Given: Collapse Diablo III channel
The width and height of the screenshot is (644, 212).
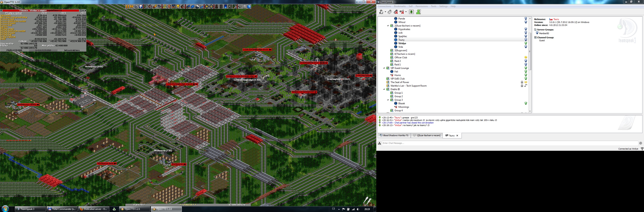Looking at the screenshot, I should click(x=384, y=89).
